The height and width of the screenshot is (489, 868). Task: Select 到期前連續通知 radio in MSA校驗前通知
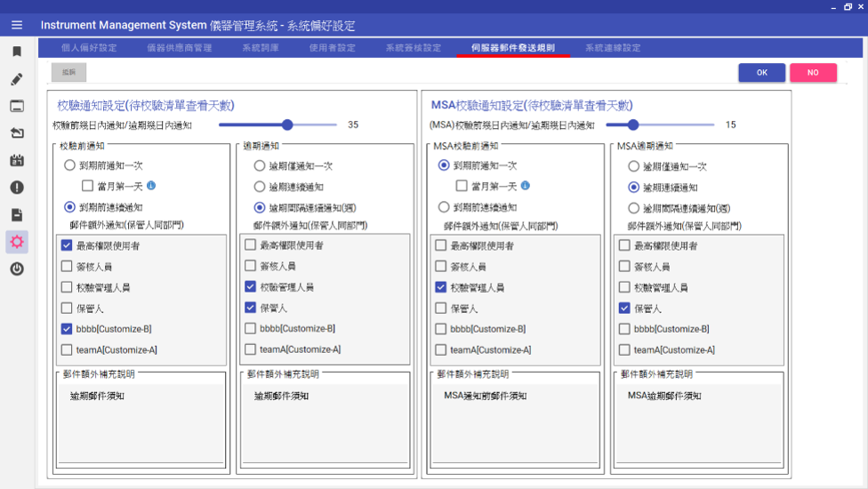(444, 207)
